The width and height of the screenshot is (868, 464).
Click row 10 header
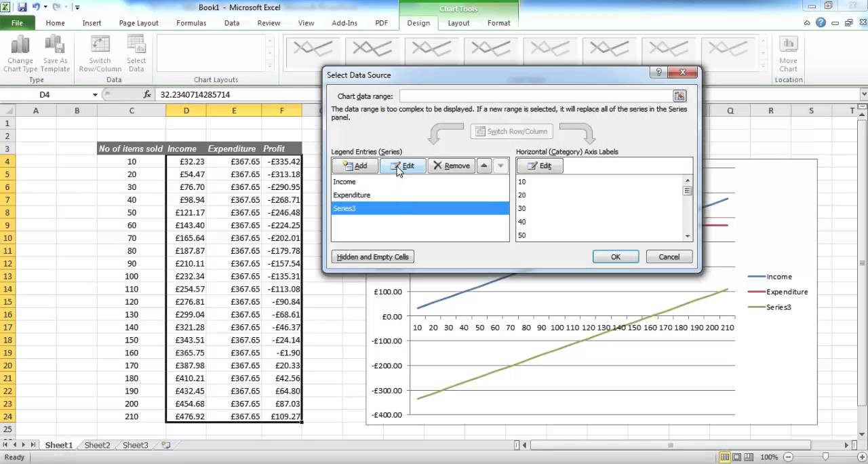coord(7,238)
